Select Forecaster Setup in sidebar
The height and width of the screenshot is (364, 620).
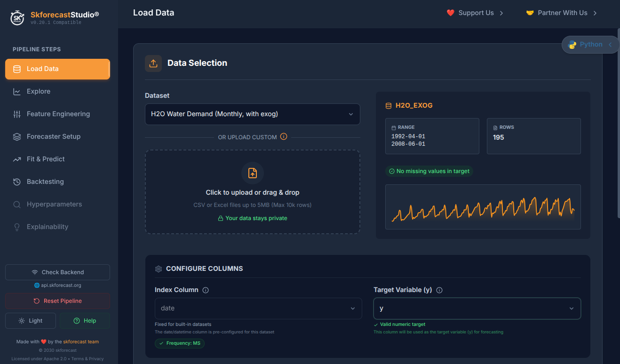coord(53,136)
